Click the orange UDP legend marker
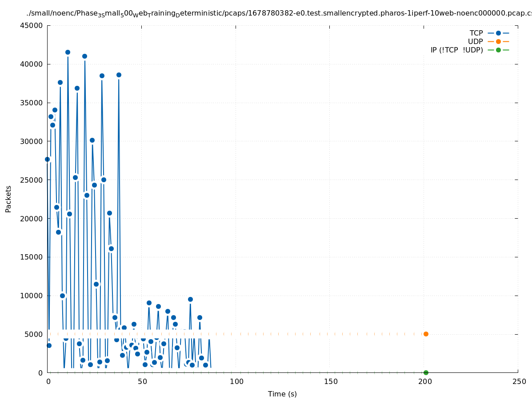The width and height of the screenshot is (532, 400). click(498, 42)
